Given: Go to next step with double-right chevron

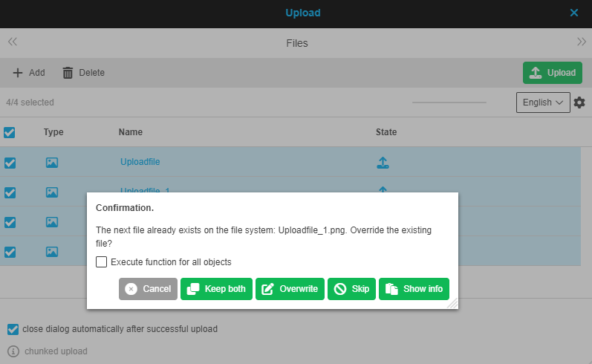Looking at the screenshot, I should [582, 42].
